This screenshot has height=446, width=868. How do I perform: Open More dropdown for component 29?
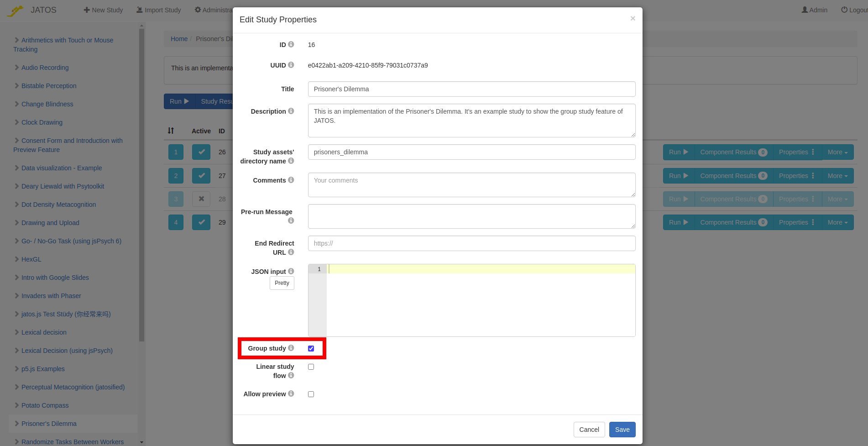837,222
